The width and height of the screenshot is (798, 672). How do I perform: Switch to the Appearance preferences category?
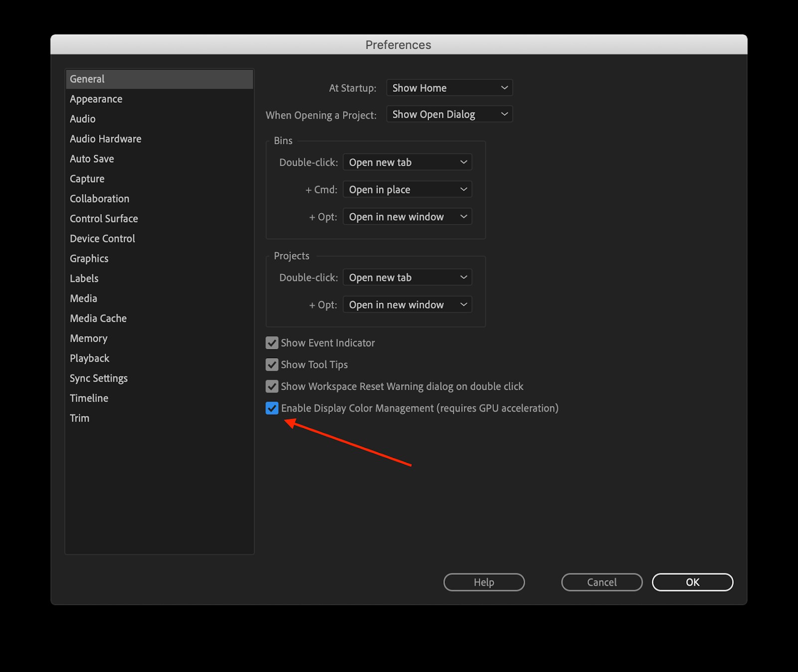pos(96,99)
